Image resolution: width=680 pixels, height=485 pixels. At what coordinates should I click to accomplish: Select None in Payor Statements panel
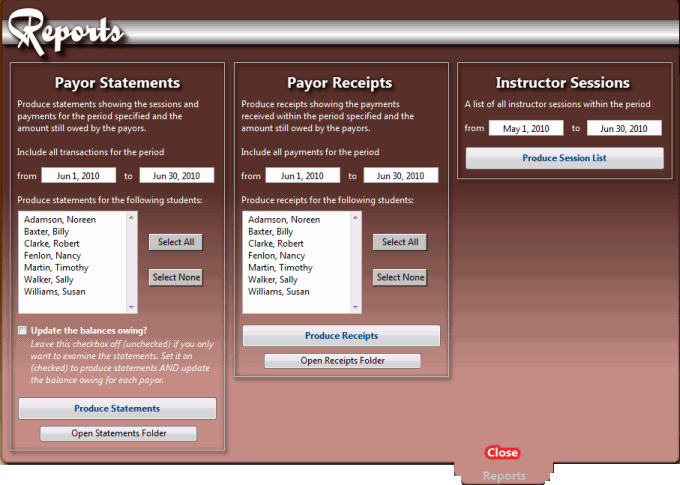pos(176,277)
